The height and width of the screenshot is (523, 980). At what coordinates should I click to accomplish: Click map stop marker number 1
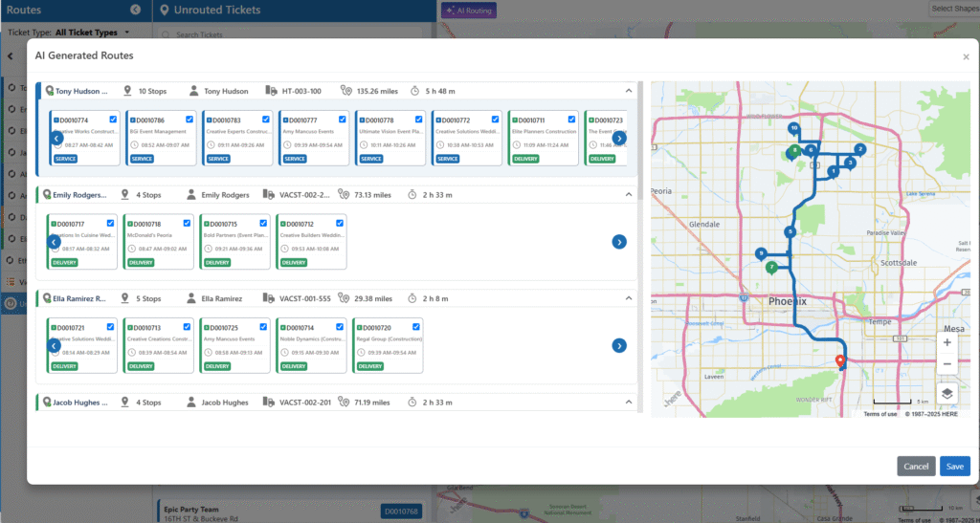pyautogui.click(x=833, y=172)
